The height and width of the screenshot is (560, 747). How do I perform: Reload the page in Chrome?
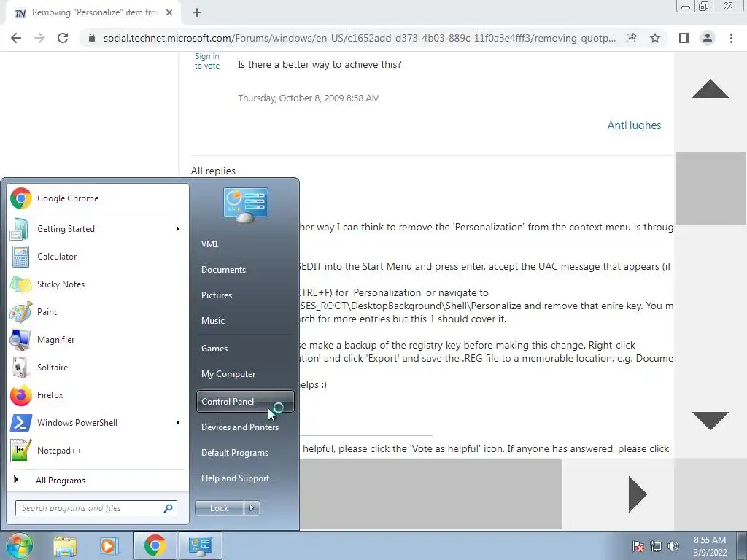[x=63, y=38]
